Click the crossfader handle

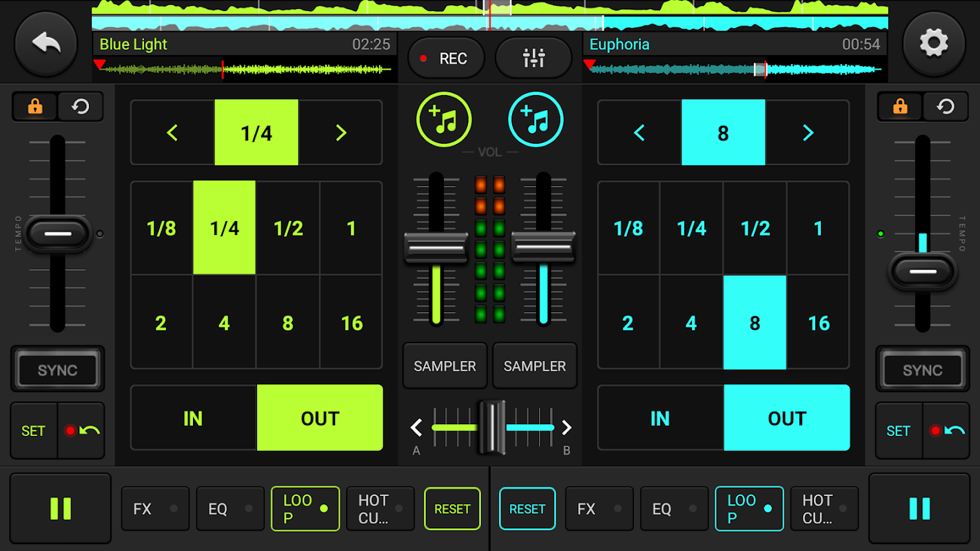[x=492, y=427]
